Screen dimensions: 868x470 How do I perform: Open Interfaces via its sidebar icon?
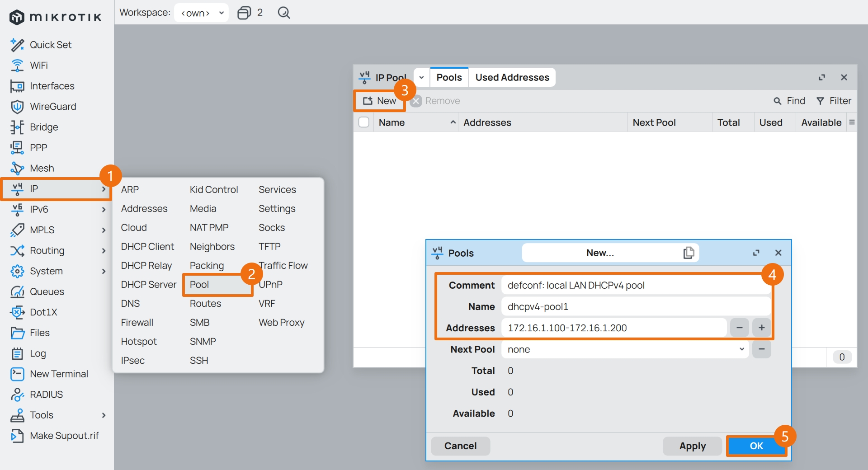point(17,86)
